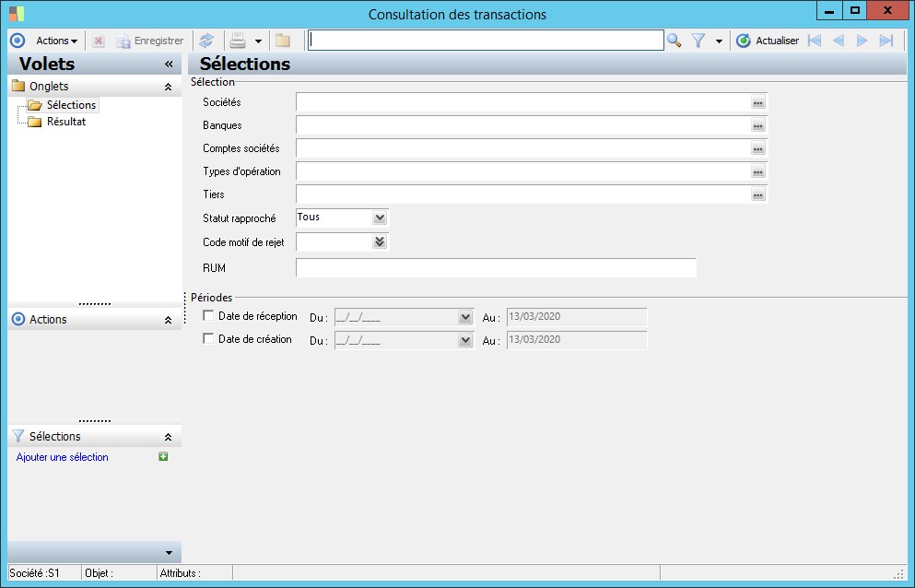Open the bottom panel options arrow
Screen dimensions: 915x588
tap(169, 552)
